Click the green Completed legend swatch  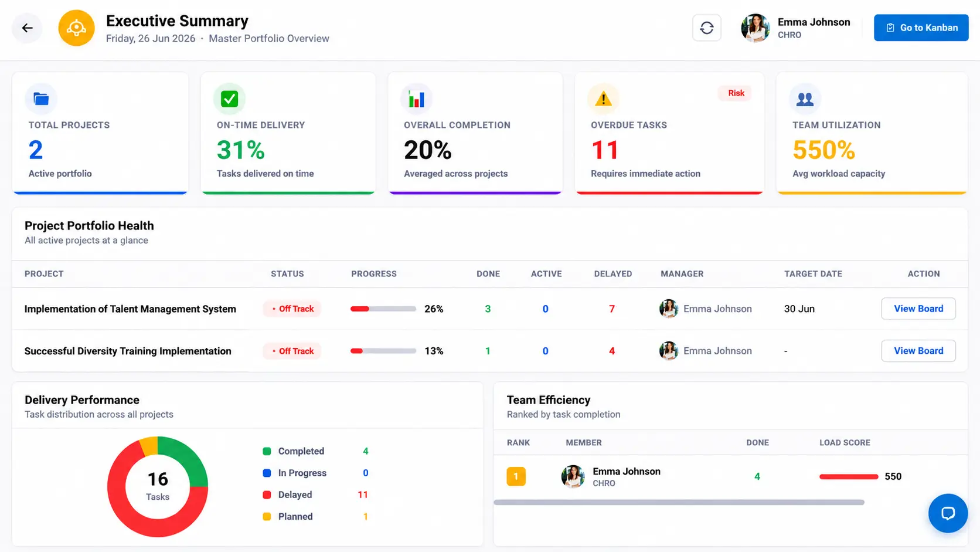(x=267, y=451)
